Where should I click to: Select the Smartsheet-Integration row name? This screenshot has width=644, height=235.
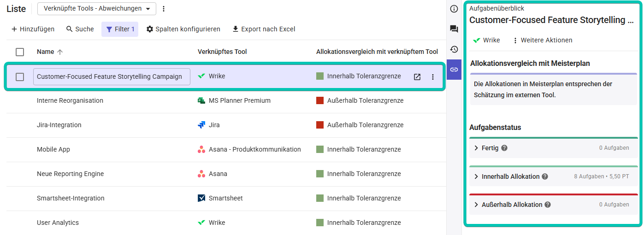[71, 198]
